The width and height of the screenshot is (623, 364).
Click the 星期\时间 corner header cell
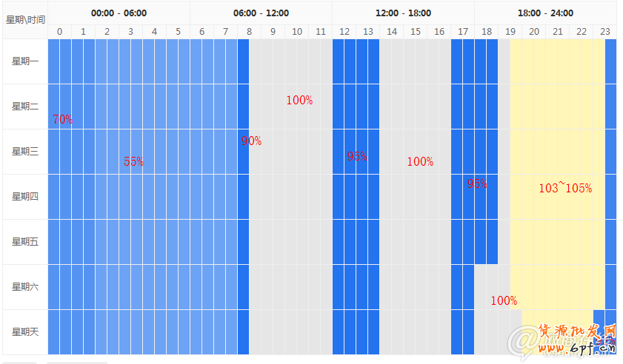click(x=25, y=19)
